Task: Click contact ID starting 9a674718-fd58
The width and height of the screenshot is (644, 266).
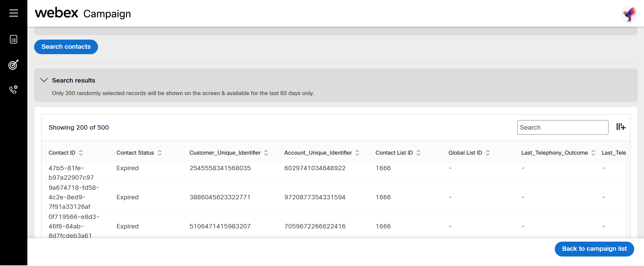Action: [74, 197]
